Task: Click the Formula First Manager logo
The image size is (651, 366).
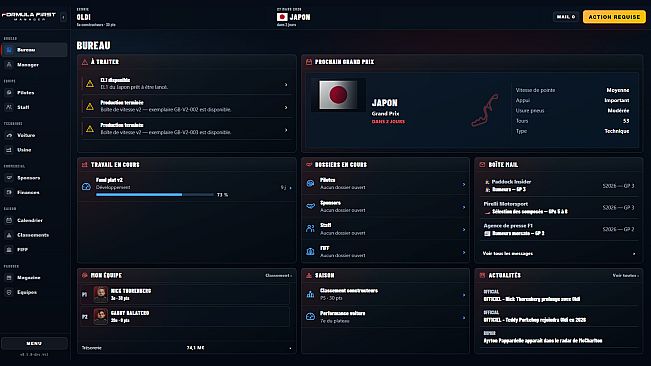Action: click(x=29, y=17)
